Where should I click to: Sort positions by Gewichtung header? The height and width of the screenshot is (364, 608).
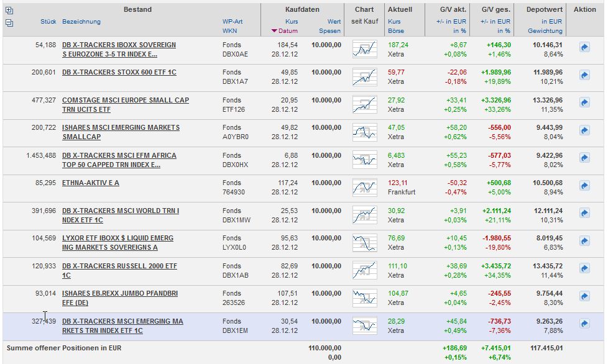point(545,31)
